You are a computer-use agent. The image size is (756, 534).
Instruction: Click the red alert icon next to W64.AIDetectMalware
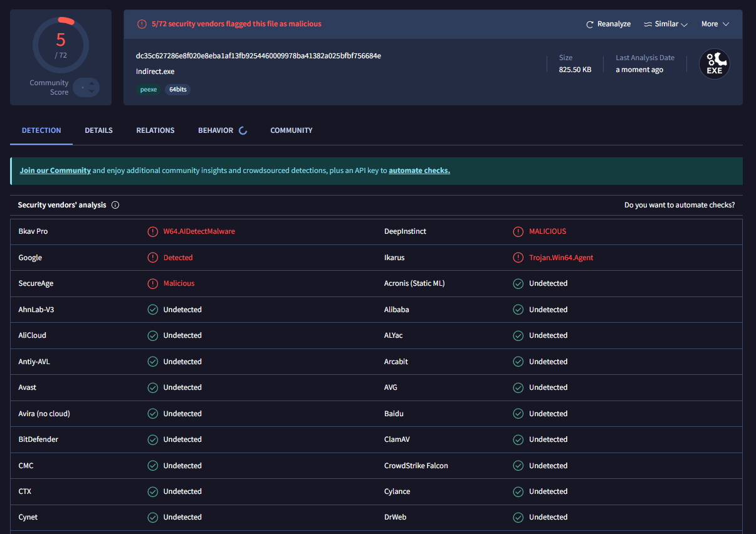[x=152, y=231]
